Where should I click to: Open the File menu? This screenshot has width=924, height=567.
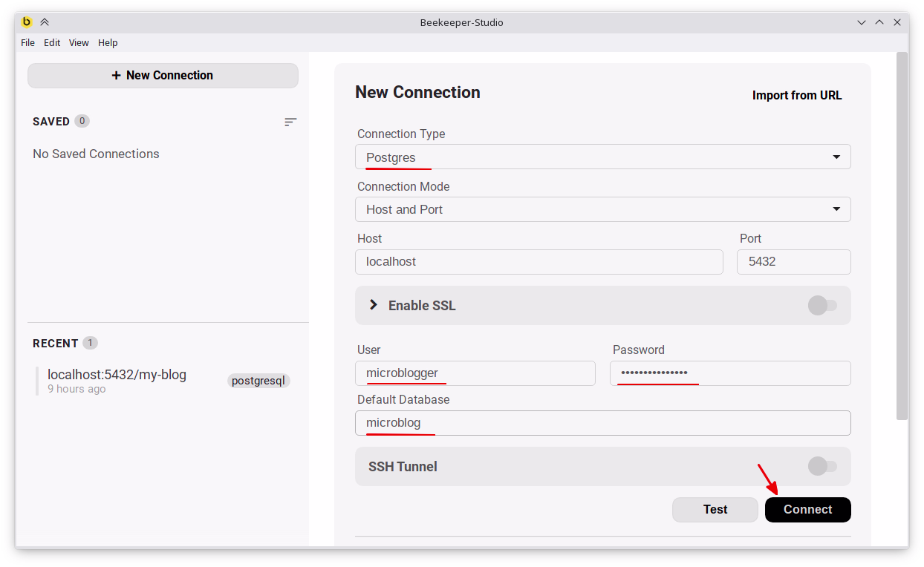click(x=27, y=42)
